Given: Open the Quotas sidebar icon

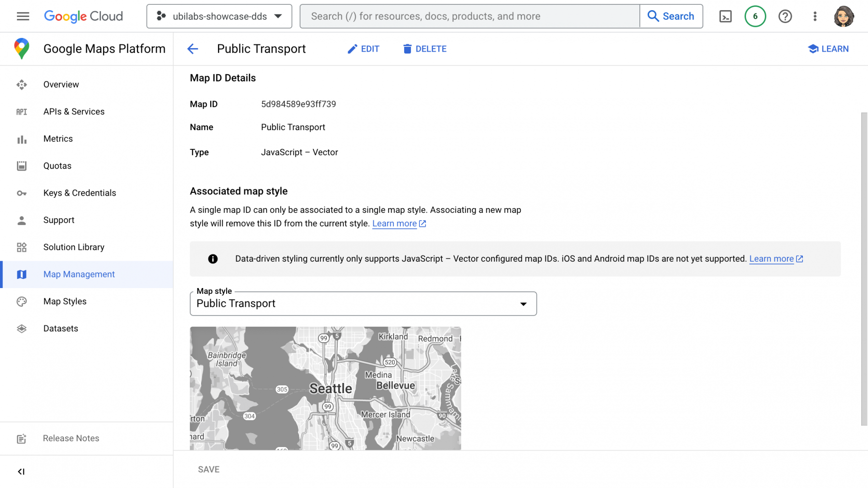Looking at the screenshot, I should click(22, 166).
